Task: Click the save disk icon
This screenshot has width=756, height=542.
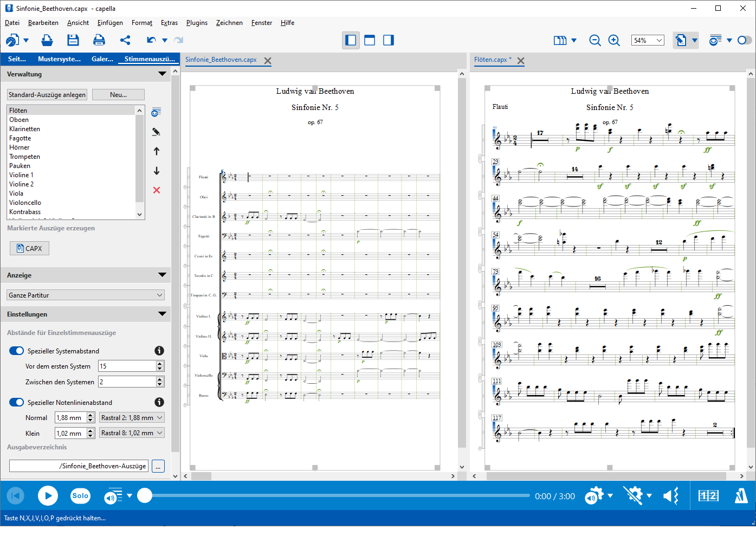Action: tap(73, 40)
